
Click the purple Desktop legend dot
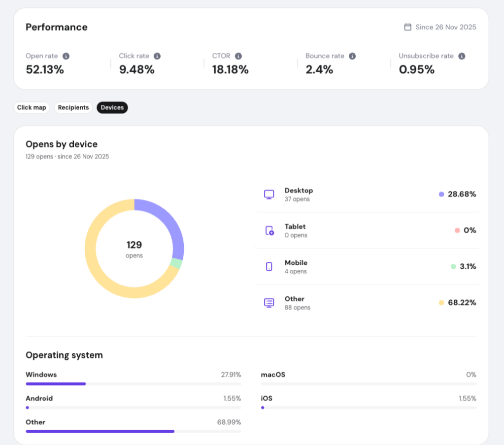(441, 194)
